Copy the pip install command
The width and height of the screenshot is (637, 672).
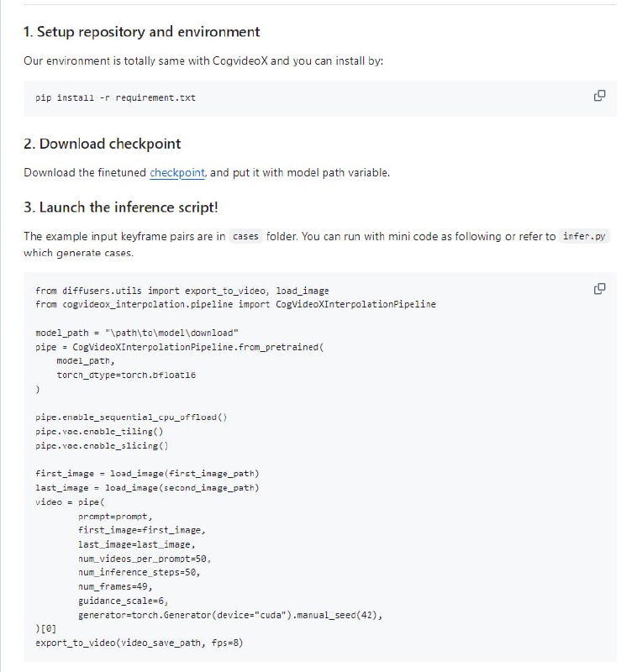tap(599, 96)
